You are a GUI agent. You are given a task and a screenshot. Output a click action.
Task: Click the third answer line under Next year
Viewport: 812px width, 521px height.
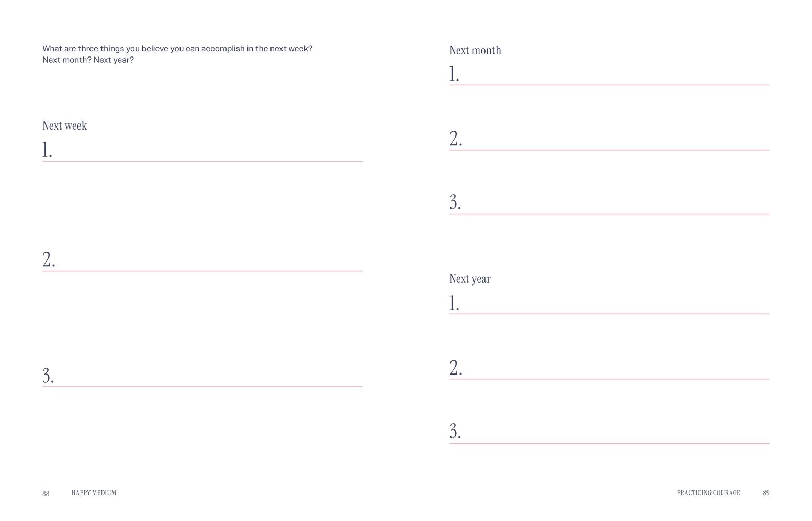[x=615, y=437]
